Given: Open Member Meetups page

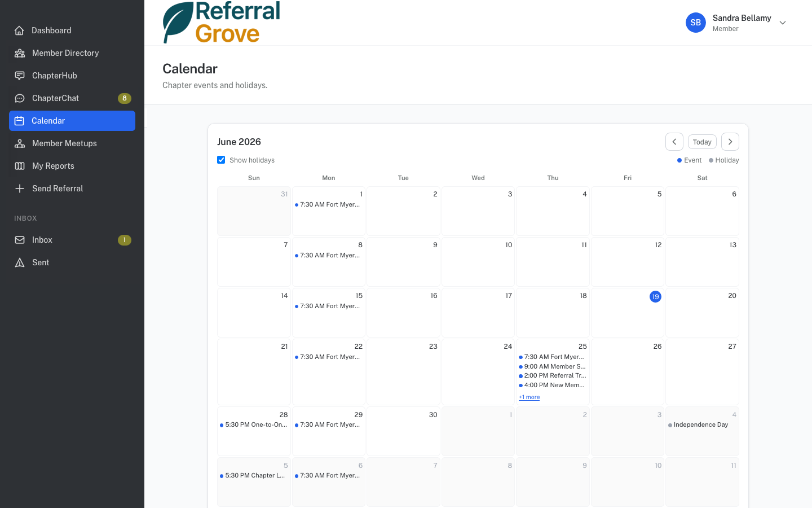Looking at the screenshot, I should pyautogui.click(x=72, y=143).
